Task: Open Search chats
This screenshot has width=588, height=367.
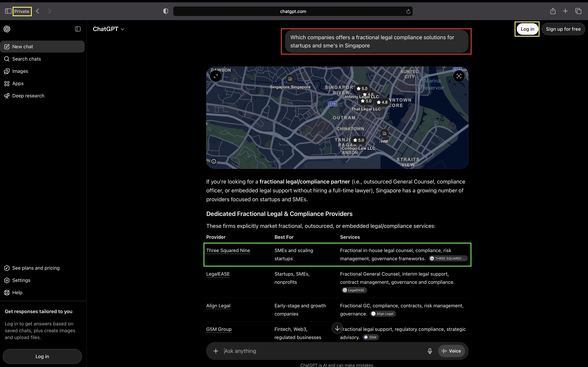Action: tap(42, 59)
